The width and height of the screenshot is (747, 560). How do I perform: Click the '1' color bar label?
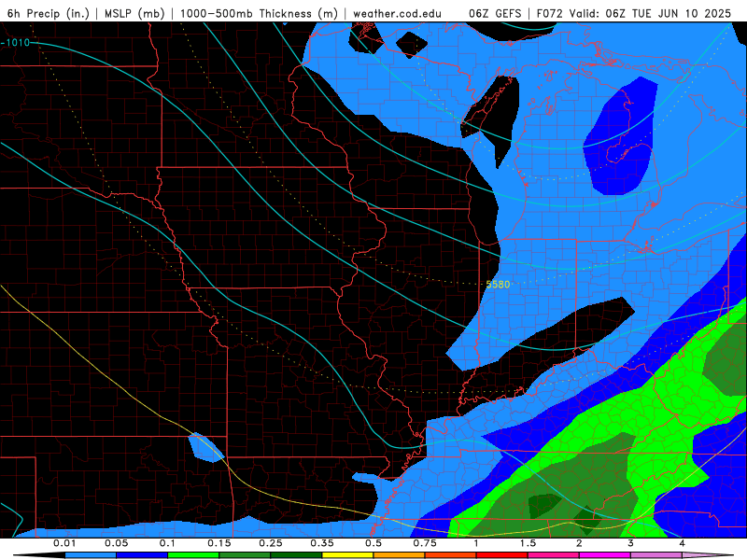tap(476, 543)
